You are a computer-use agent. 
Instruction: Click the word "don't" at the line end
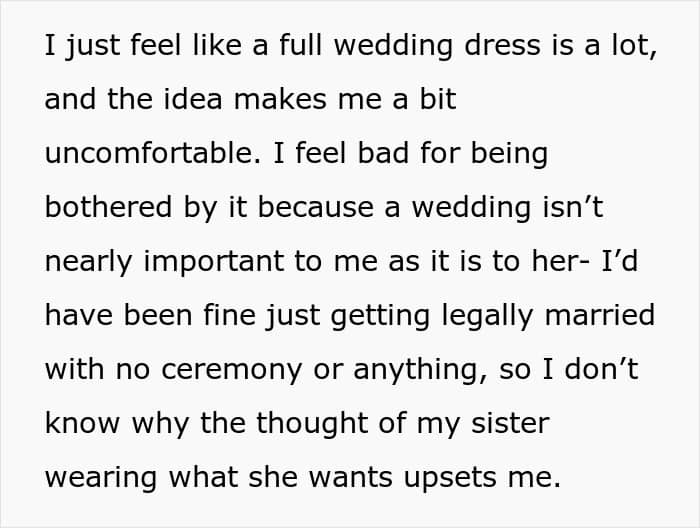pos(601,370)
